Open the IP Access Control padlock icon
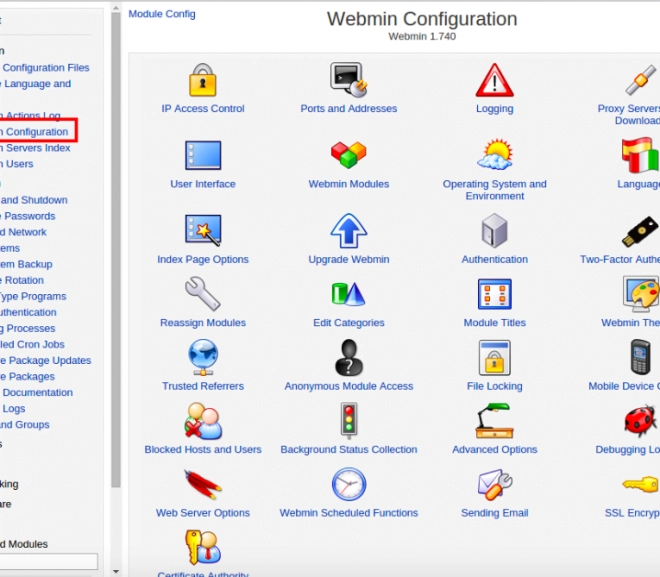 pyautogui.click(x=202, y=80)
